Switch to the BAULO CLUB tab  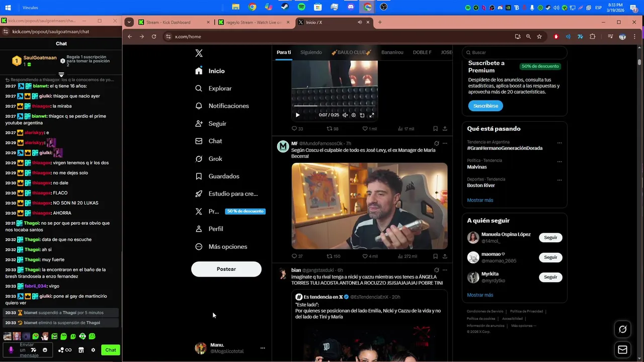click(x=351, y=52)
